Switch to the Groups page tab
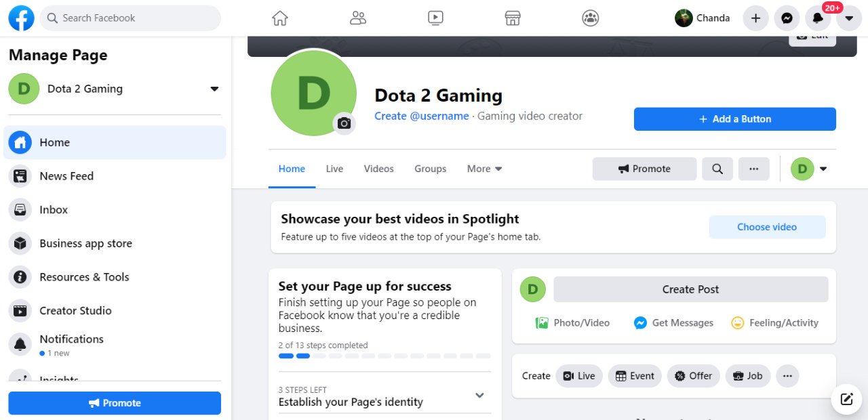 [x=431, y=169]
